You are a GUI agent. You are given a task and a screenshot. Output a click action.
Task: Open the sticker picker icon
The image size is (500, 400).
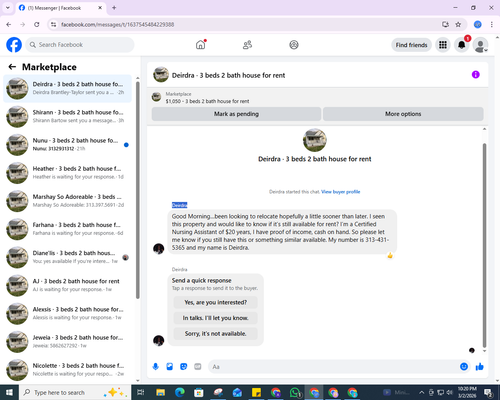pyautogui.click(x=184, y=367)
